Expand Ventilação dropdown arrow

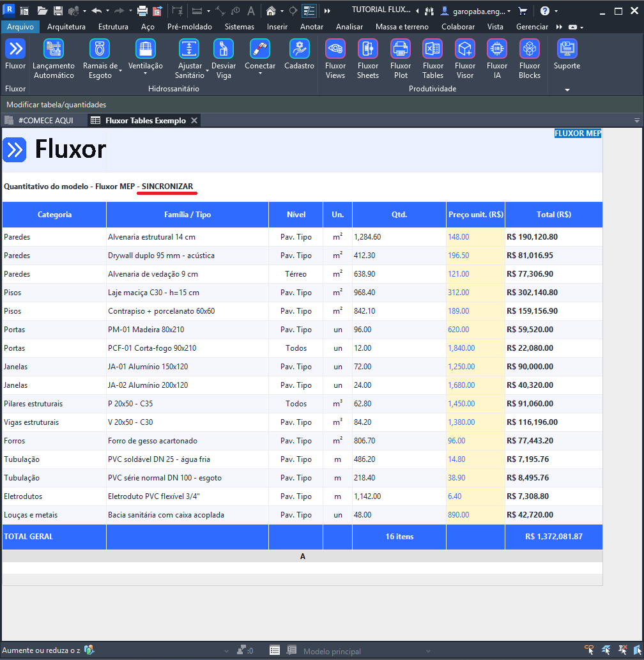click(145, 73)
